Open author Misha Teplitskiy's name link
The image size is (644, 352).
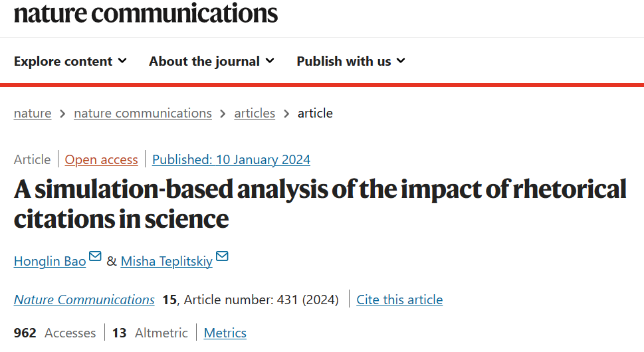click(x=167, y=261)
